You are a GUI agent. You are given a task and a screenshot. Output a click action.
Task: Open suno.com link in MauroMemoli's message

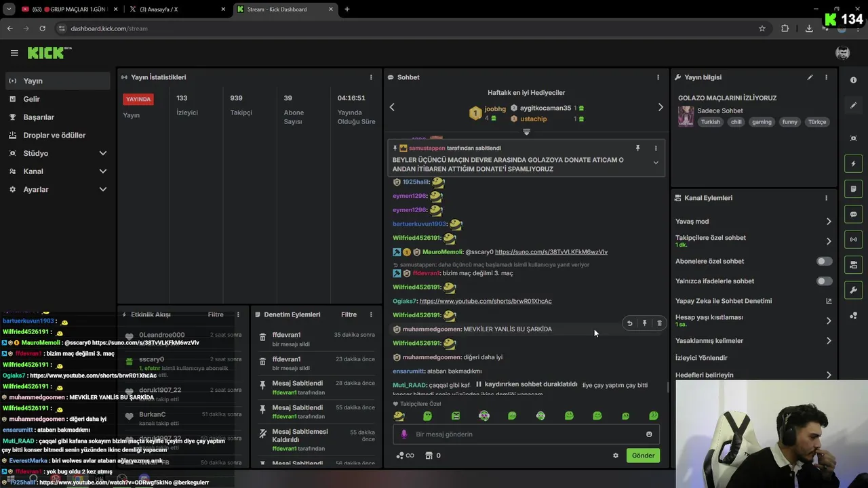click(x=551, y=252)
